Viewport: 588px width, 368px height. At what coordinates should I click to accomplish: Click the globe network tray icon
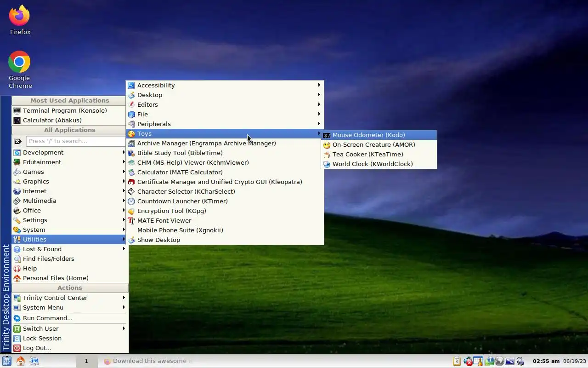pyautogui.click(x=499, y=361)
